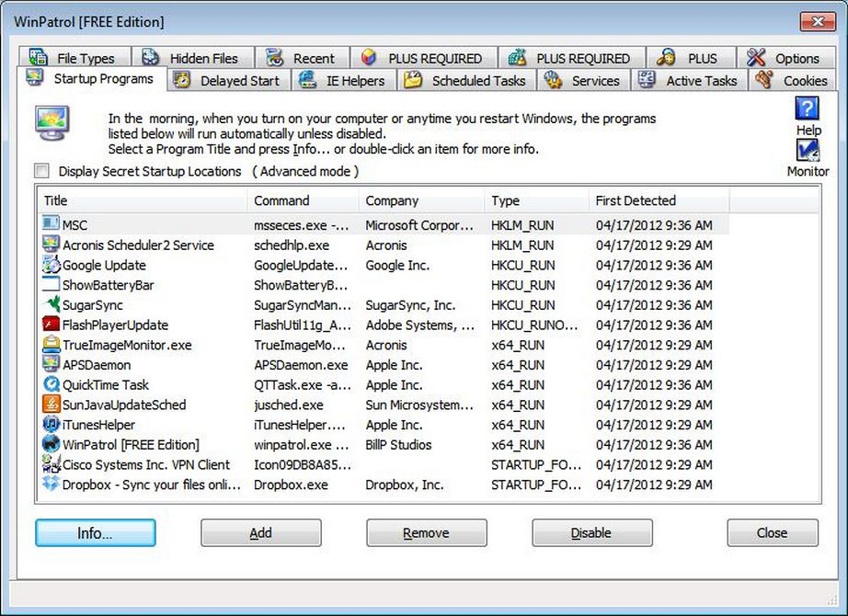Click the MSC row icon
Image resolution: width=848 pixels, height=616 pixels.
51,223
